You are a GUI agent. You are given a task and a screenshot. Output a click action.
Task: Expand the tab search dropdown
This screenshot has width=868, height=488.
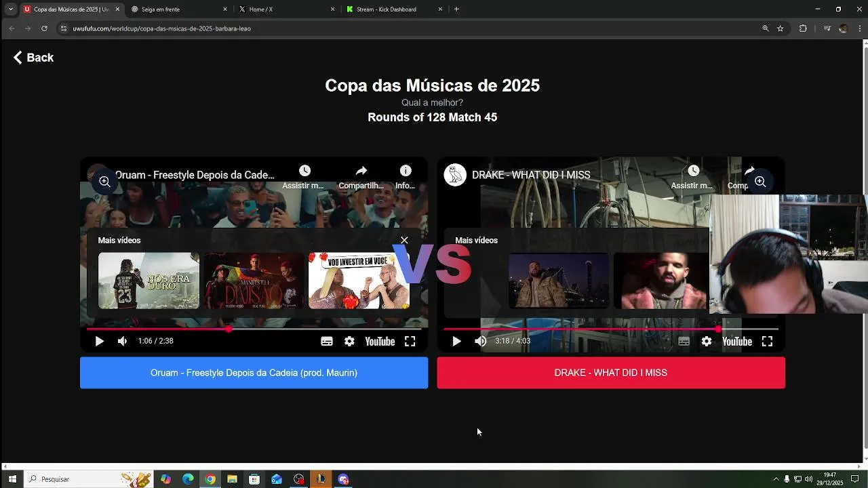pyautogui.click(x=10, y=9)
